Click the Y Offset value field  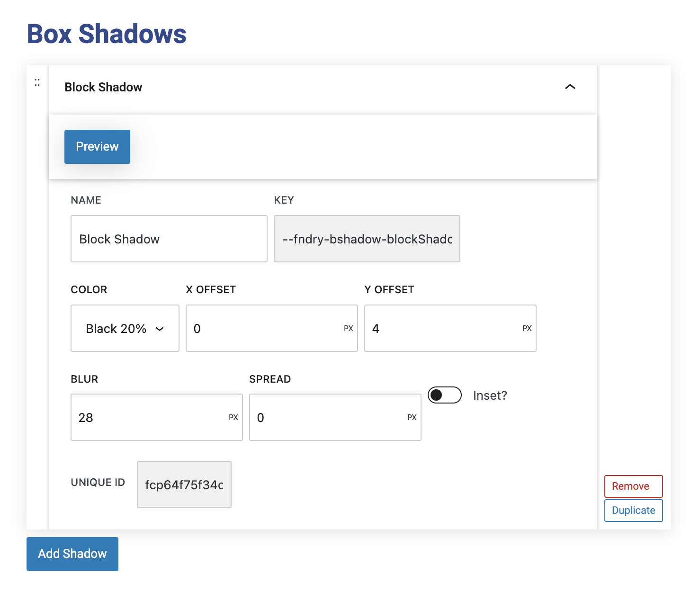click(444, 328)
